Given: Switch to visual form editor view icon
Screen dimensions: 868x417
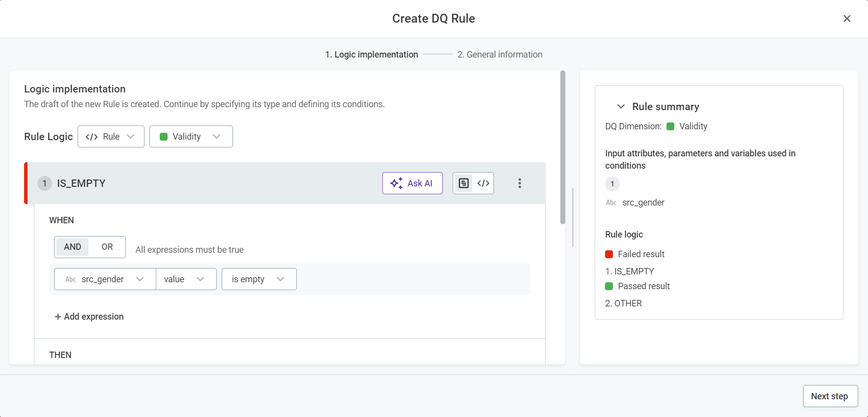Looking at the screenshot, I should [x=463, y=183].
